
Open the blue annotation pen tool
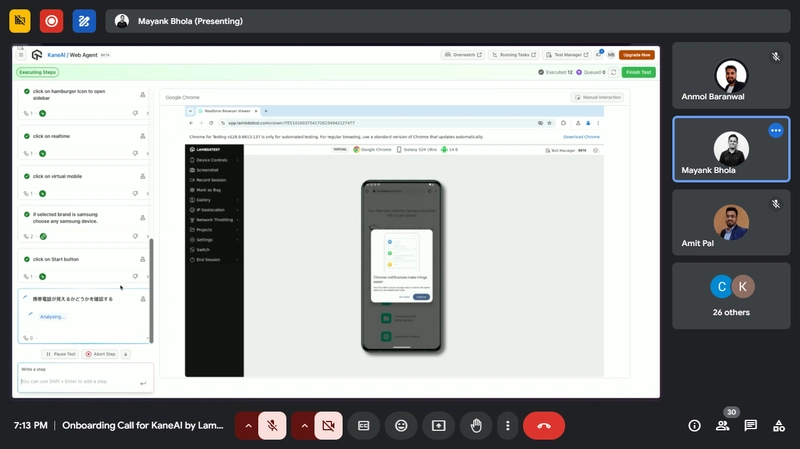(84, 21)
